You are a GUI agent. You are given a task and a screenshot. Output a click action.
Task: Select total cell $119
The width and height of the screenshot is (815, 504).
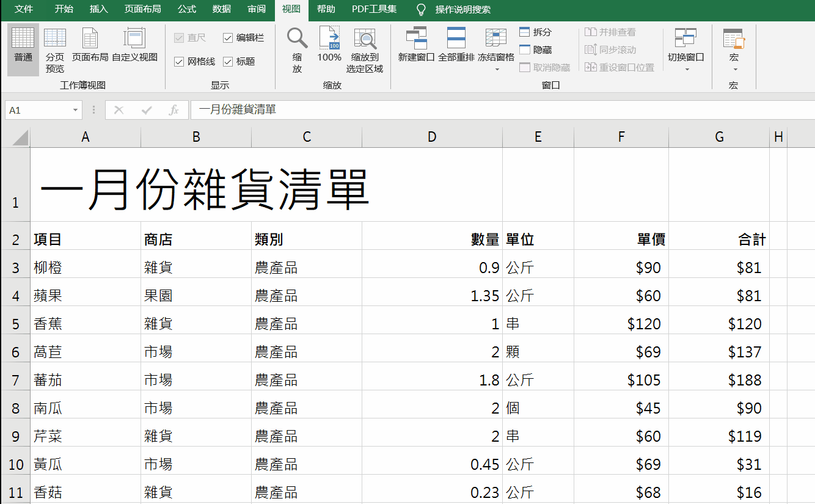pyautogui.click(x=719, y=433)
